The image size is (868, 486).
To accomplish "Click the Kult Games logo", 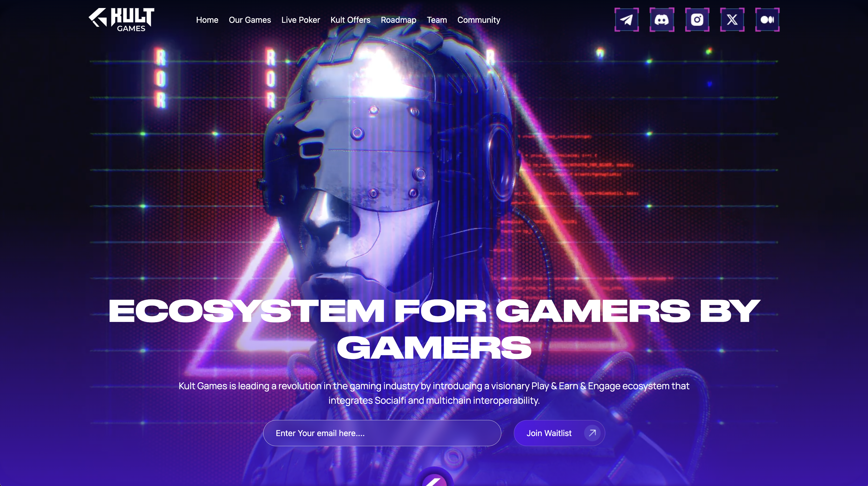I will point(122,20).
